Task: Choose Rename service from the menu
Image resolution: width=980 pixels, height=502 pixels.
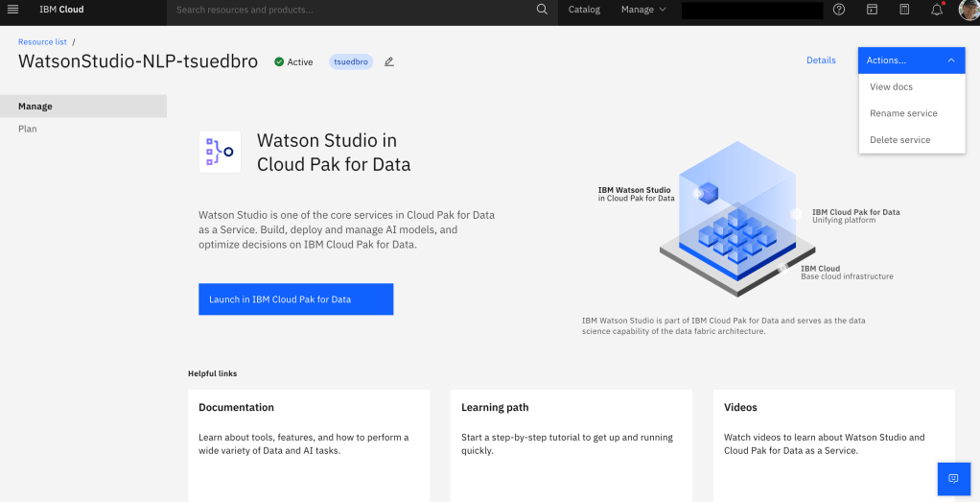Action: (903, 113)
